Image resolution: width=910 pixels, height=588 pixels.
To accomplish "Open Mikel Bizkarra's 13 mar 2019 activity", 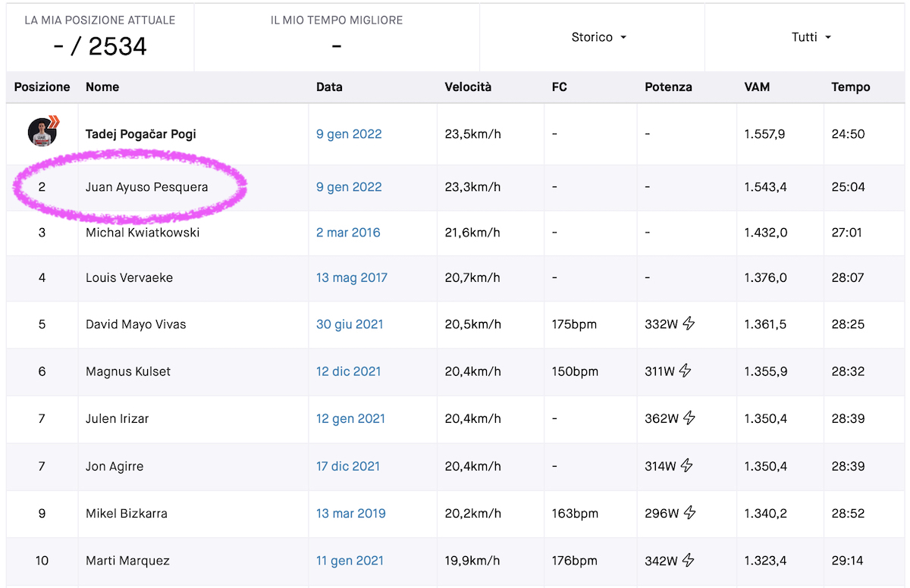I will (x=350, y=513).
